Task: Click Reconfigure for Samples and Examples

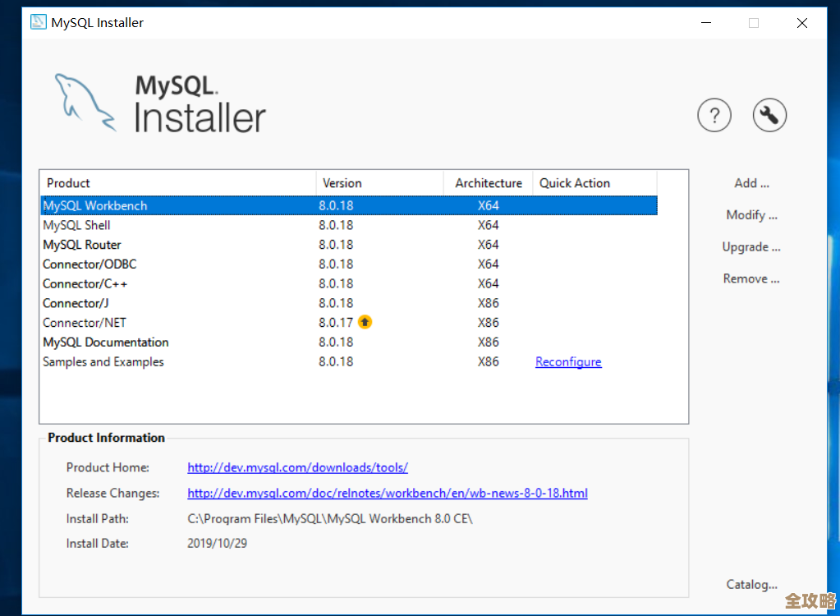Action: point(568,361)
